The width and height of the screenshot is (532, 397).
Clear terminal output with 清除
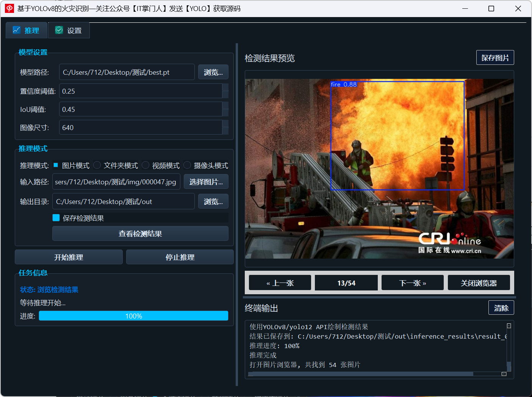coord(501,308)
